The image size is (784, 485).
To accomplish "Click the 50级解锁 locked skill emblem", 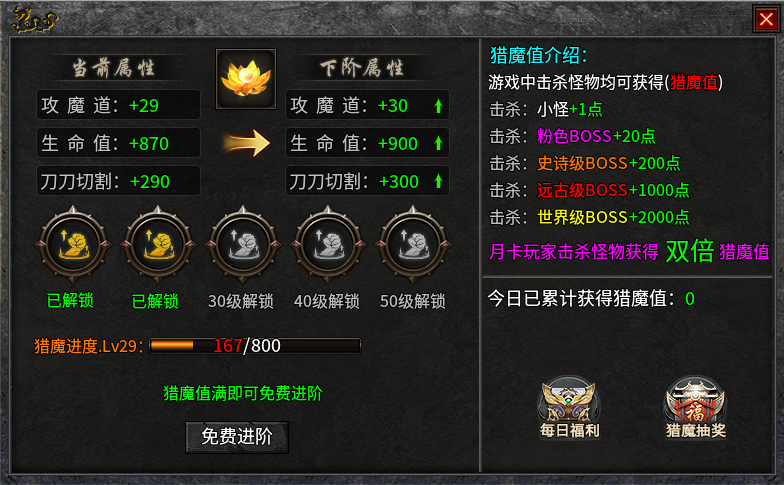I will point(413,245).
